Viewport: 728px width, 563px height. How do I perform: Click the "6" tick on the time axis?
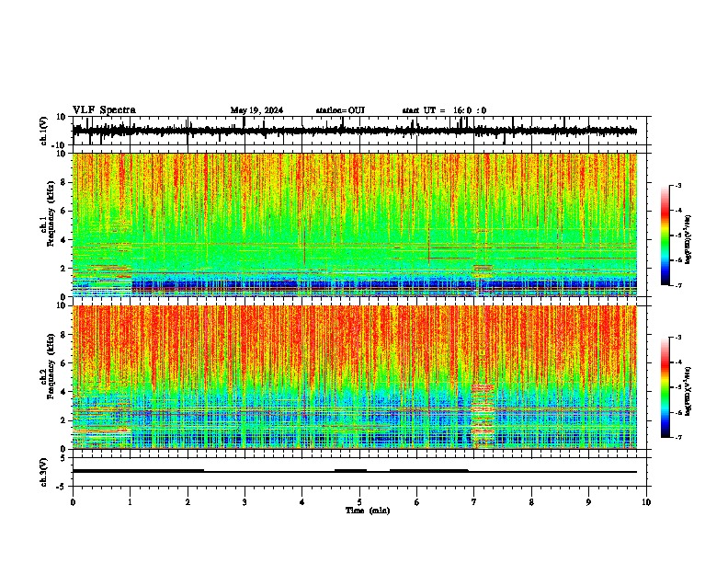pyautogui.click(x=417, y=502)
